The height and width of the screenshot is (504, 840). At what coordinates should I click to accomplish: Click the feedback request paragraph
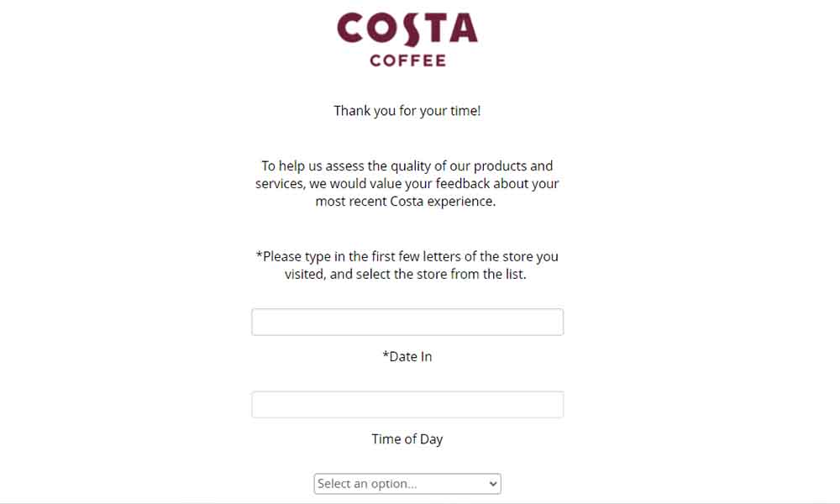pyautogui.click(x=407, y=183)
